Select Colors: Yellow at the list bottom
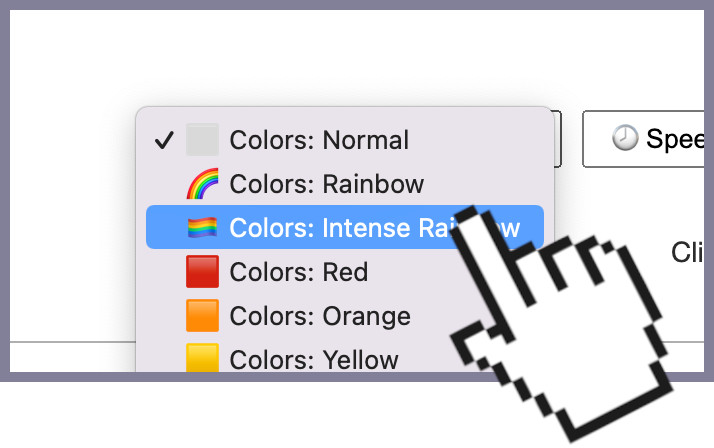Screen dimensions: 714x448 tap(345, 357)
